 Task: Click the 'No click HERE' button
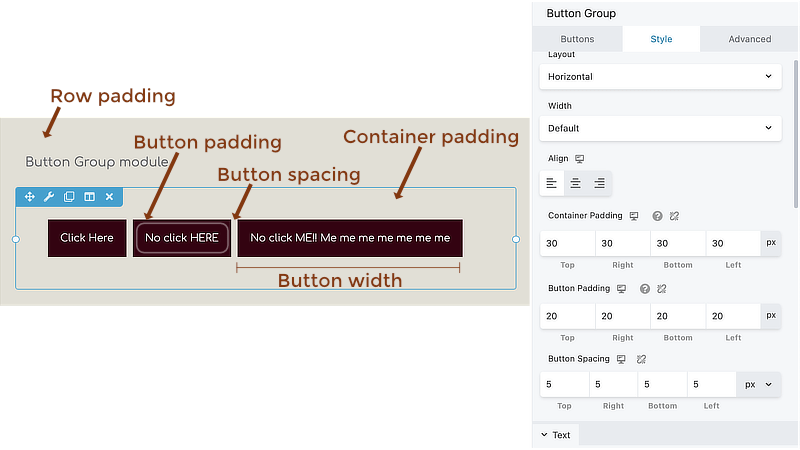click(x=182, y=238)
